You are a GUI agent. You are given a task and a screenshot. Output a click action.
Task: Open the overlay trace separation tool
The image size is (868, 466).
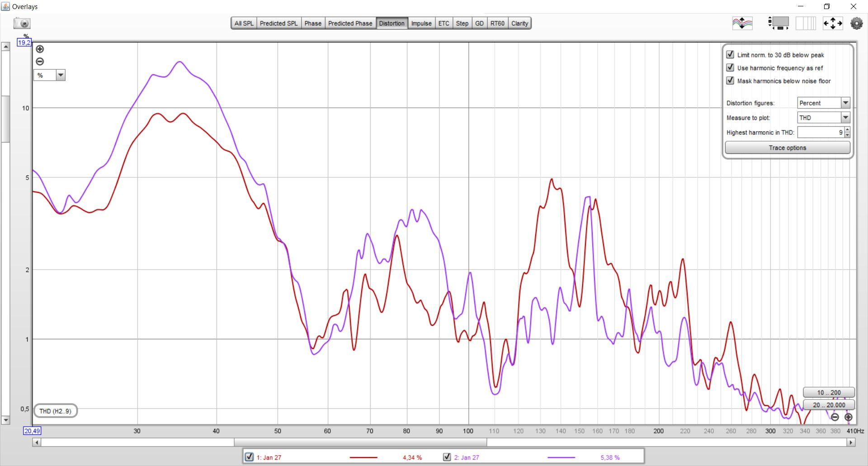click(x=742, y=23)
